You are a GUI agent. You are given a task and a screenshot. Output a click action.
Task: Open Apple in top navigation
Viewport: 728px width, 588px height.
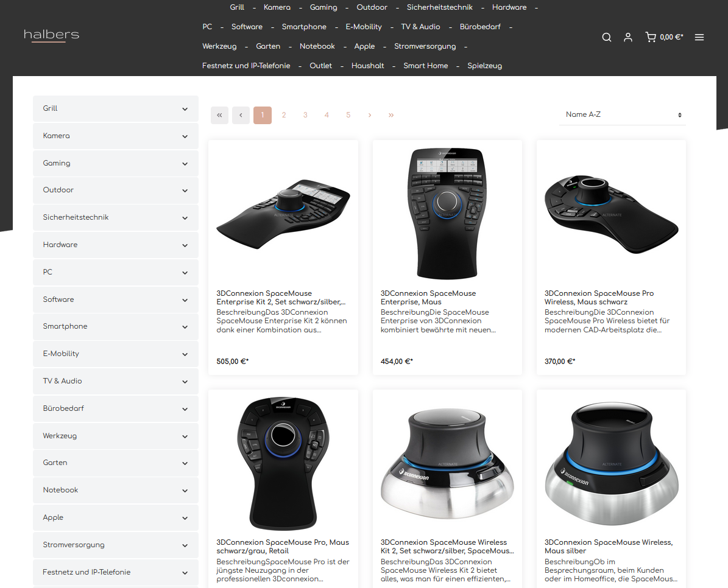[x=364, y=46]
